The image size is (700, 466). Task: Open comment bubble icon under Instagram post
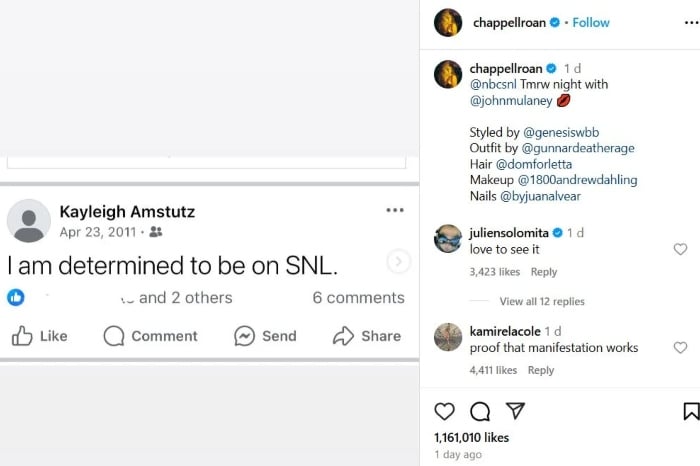tap(480, 411)
